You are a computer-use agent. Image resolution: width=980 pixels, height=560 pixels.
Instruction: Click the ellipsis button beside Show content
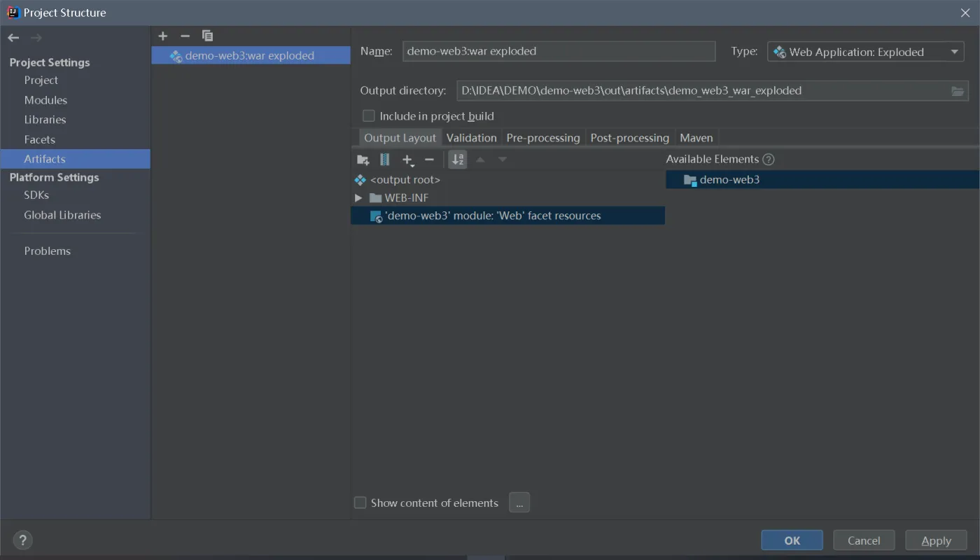[519, 503]
